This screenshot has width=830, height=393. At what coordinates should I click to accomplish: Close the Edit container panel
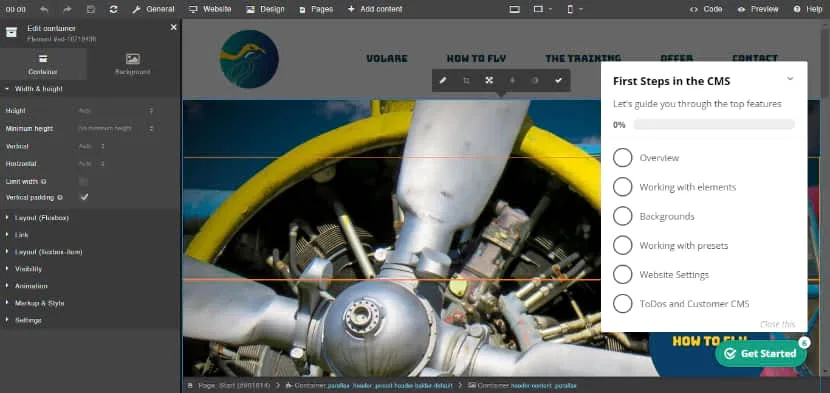pos(174,27)
